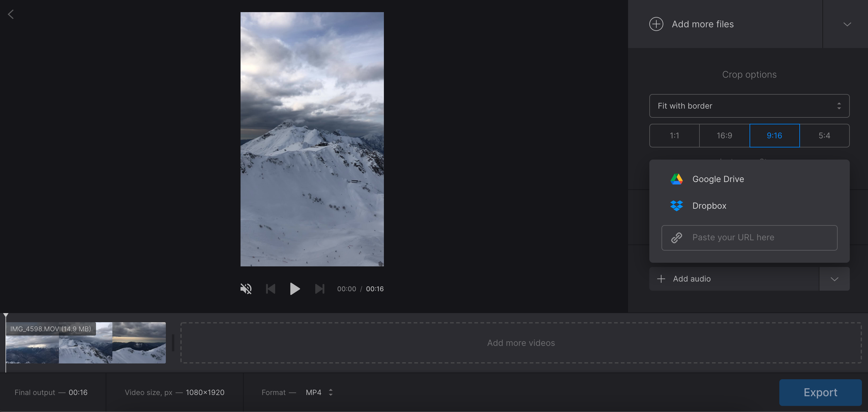The width and height of the screenshot is (868, 412).
Task: Open the MP4 format selector
Action: [x=317, y=392]
